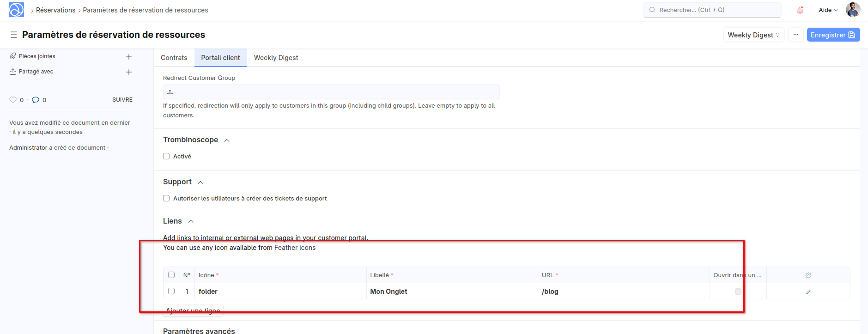Edit row 1 with pencil icon
This screenshot has width=868, height=334.
(x=808, y=292)
